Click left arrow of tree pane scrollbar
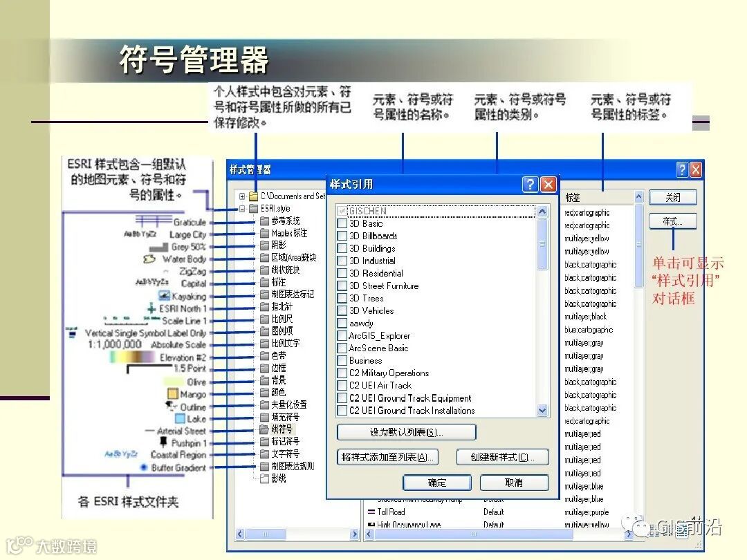 point(241,534)
